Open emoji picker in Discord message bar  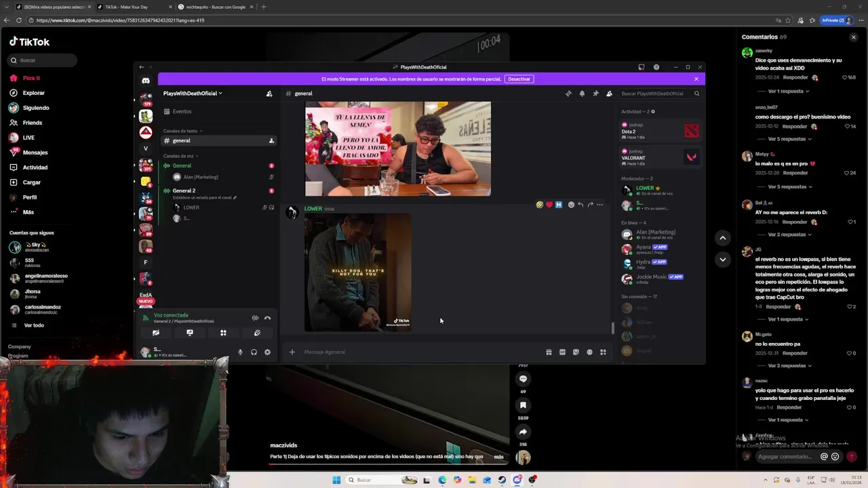coord(589,352)
